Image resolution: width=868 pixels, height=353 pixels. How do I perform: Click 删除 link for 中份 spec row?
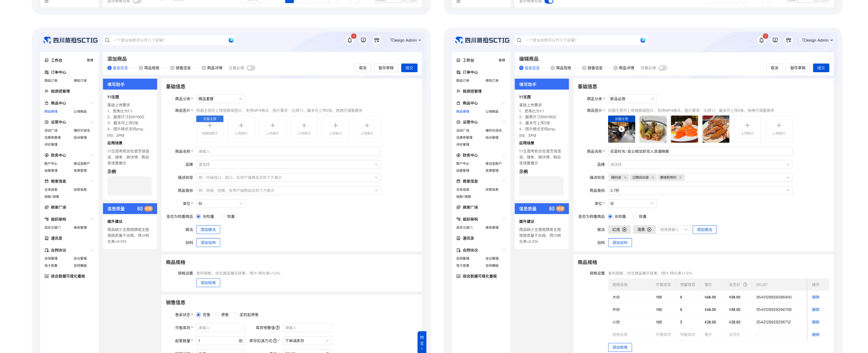coord(816,310)
